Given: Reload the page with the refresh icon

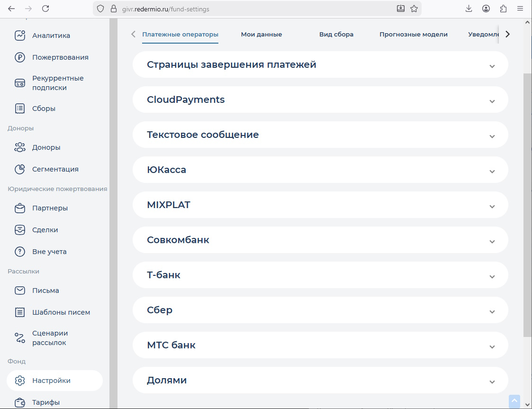Looking at the screenshot, I should point(45,9).
